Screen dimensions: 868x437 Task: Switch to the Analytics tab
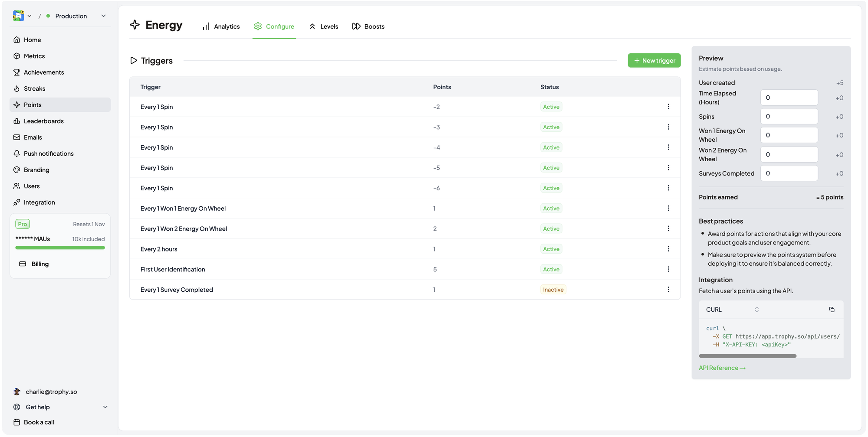(221, 26)
